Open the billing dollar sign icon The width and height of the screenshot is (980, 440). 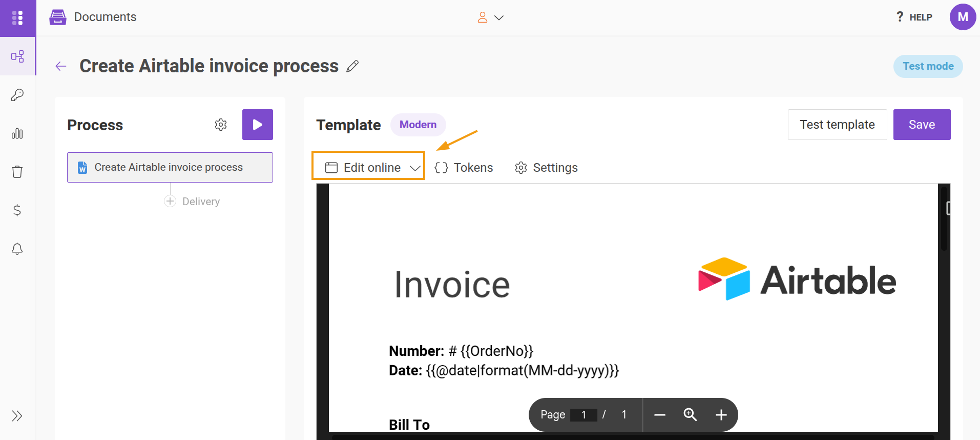(17, 210)
